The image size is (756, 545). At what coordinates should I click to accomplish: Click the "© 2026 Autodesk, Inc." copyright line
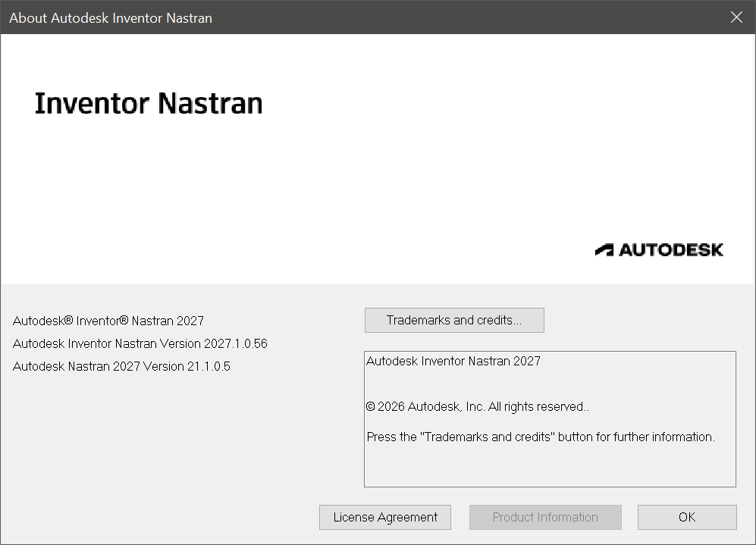(477, 407)
